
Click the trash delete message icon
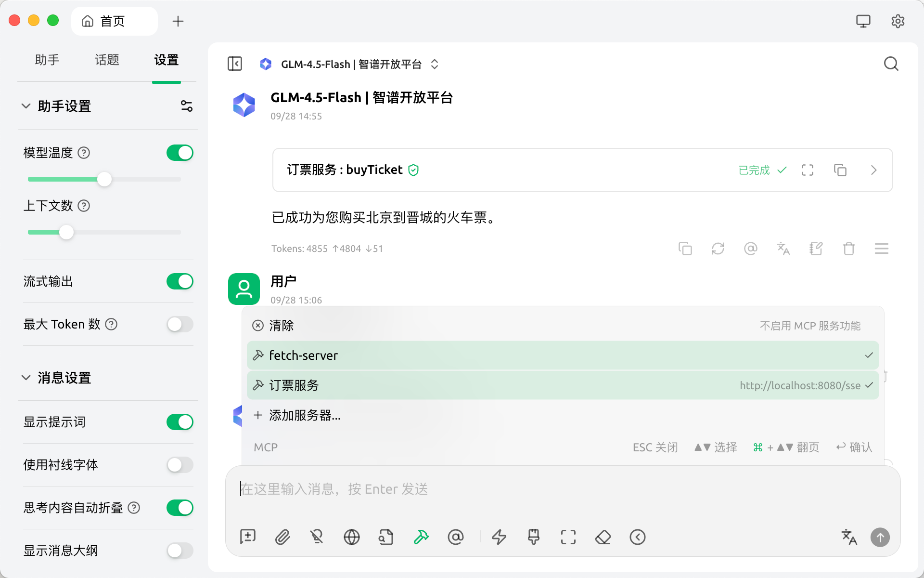point(849,249)
